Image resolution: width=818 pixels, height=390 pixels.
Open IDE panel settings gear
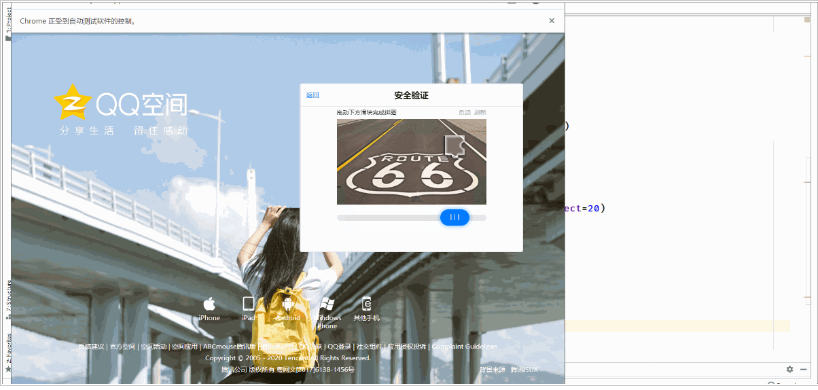pos(789,369)
